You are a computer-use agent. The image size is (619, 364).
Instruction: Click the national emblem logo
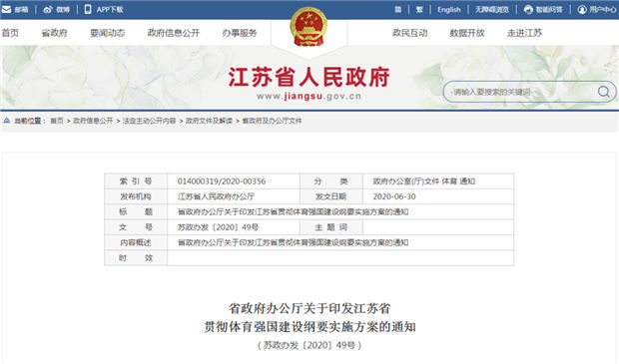pyautogui.click(x=309, y=27)
